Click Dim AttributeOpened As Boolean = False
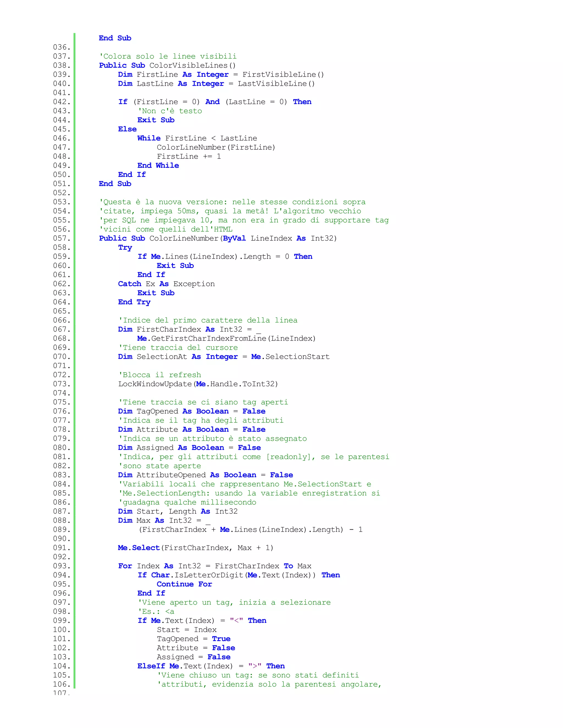Image resolution: width=563 pixels, height=728 pixels. pos(205,475)
